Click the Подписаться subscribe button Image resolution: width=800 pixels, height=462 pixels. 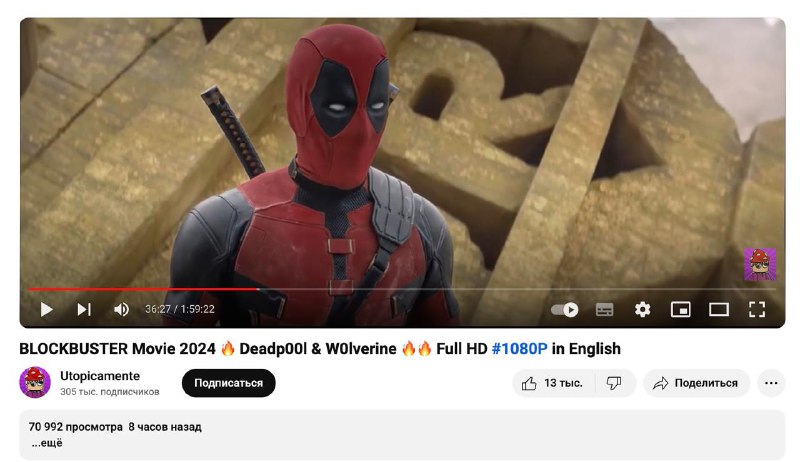pyautogui.click(x=229, y=383)
